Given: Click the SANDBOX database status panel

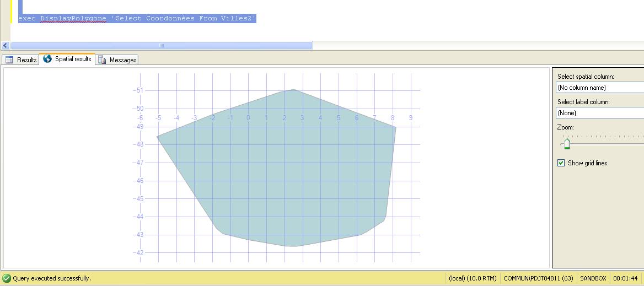Looking at the screenshot, I should pos(593,278).
